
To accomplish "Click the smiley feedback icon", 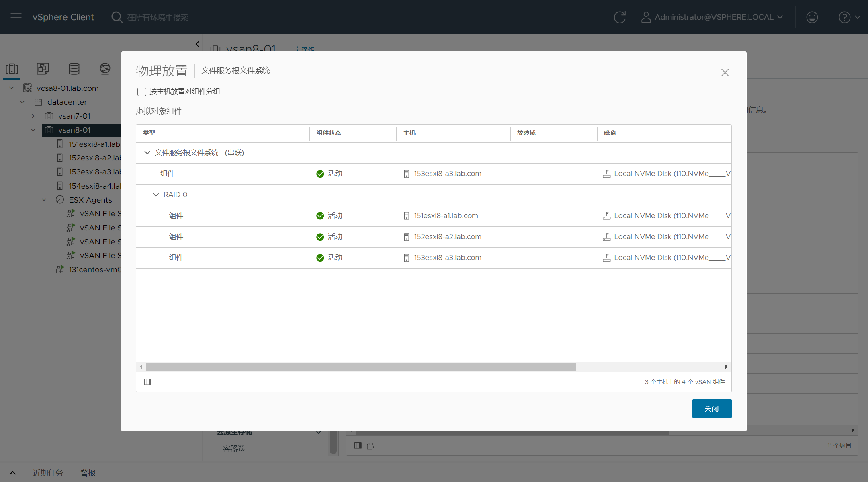I will tap(812, 17).
